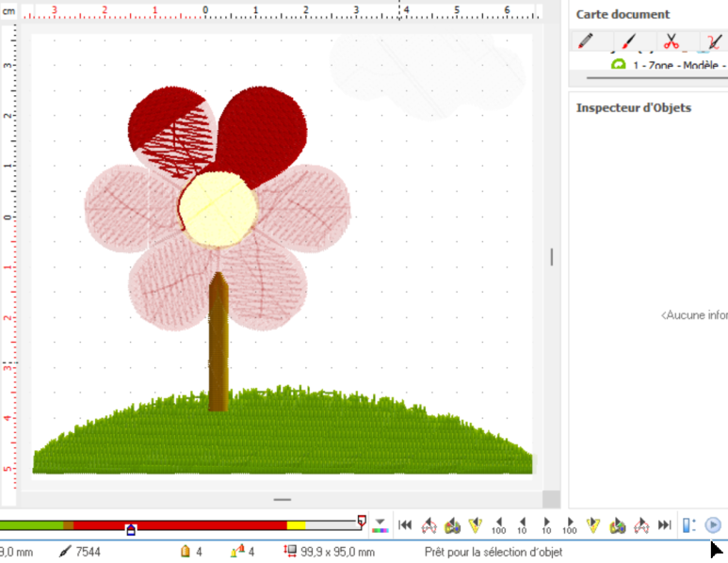Screen dimensions: 728x563
Task: Click the vertical panel splitter handle
Action: coord(552,257)
